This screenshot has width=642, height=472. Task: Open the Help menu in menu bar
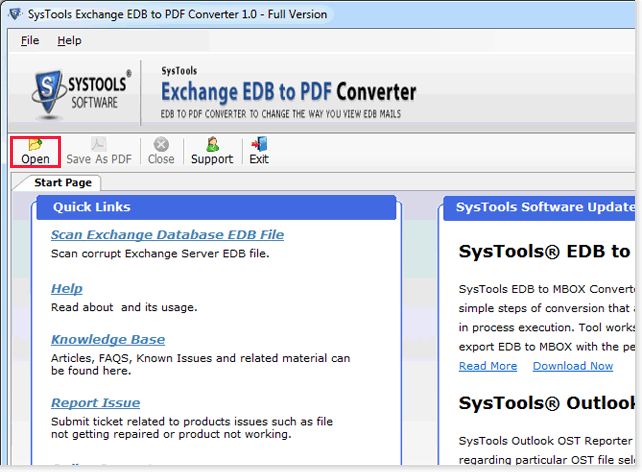[x=69, y=40]
